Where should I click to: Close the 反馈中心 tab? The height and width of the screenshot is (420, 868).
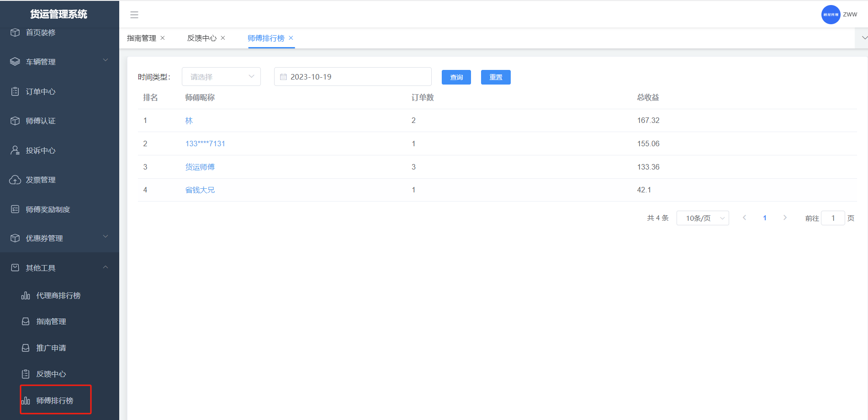click(223, 38)
